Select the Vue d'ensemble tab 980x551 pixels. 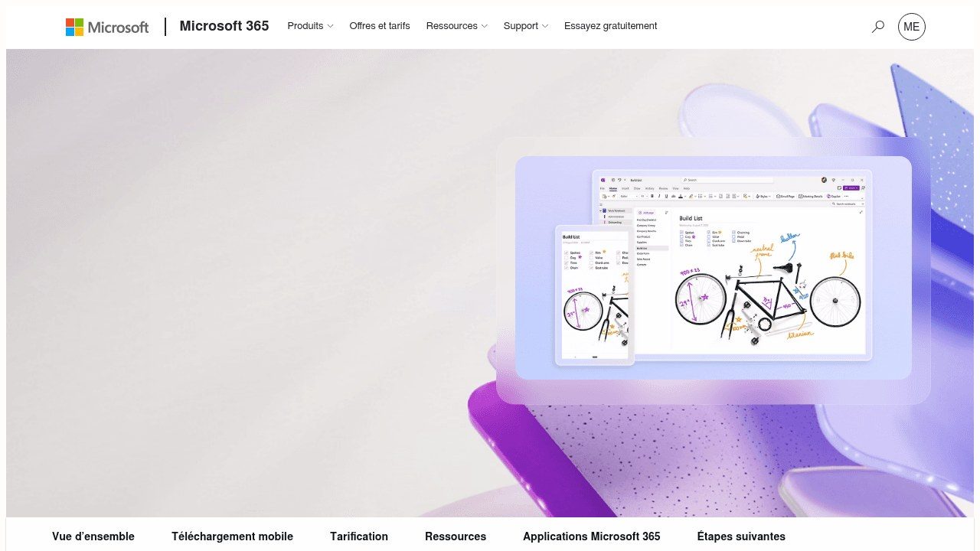pyautogui.click(x=93, y=536)
